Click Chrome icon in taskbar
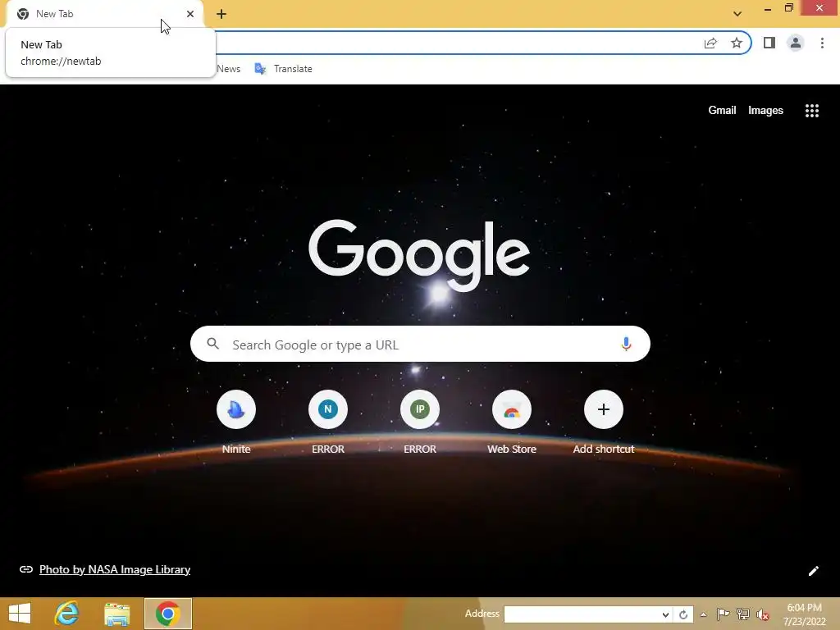840x630 pixels. coord(167,614)
